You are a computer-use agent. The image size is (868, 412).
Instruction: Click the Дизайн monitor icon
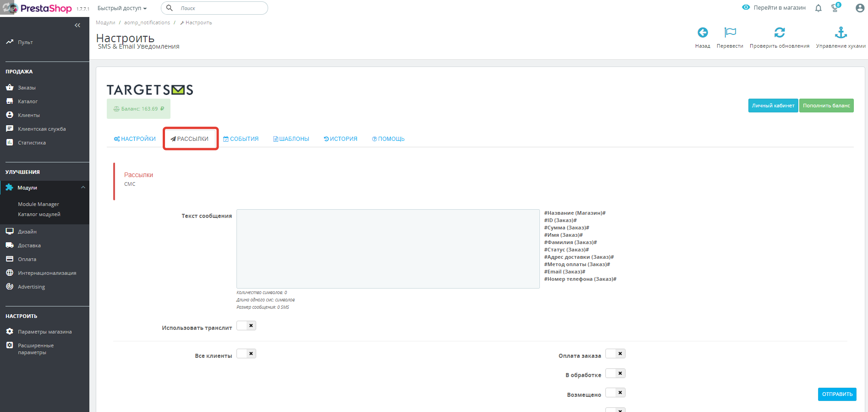pos(10,231)
